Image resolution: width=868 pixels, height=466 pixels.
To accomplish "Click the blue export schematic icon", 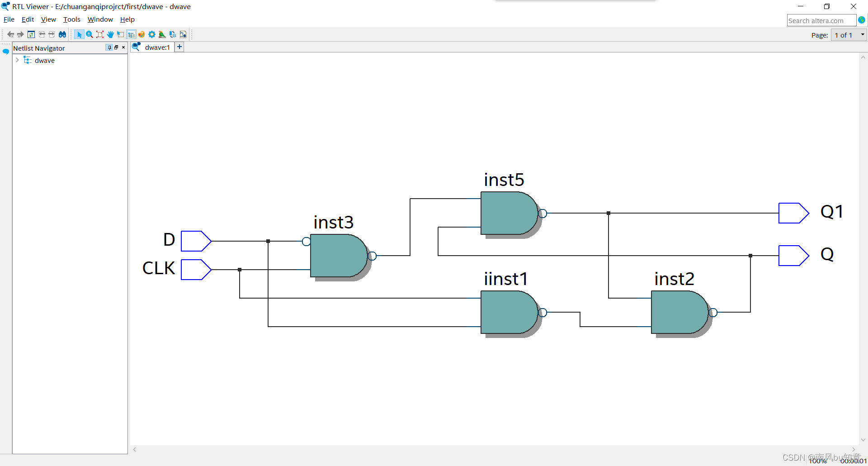I will point(173,34).
